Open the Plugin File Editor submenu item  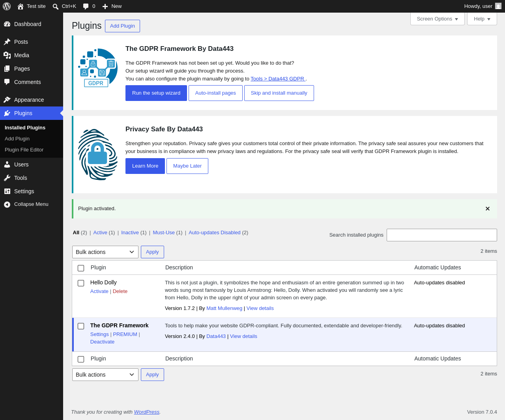(x=24, y=150)
